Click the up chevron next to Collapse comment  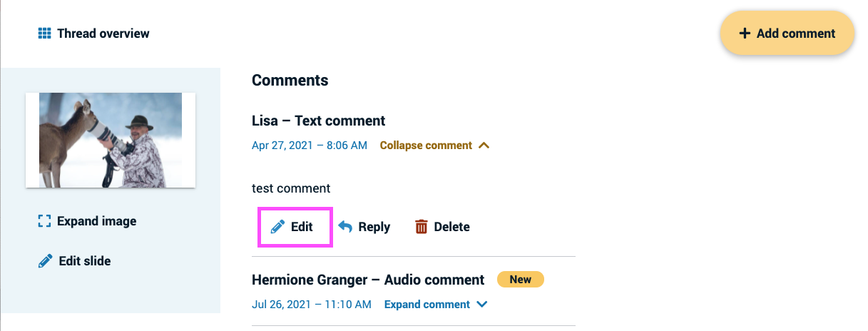click(x=484, y=146)
